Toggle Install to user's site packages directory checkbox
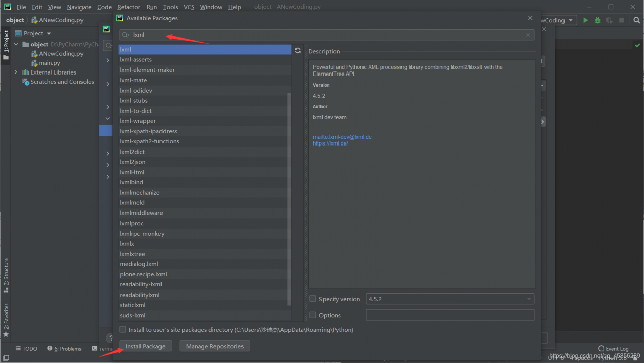644x363 pixels. pyautogui.click(x=123, y=330)
